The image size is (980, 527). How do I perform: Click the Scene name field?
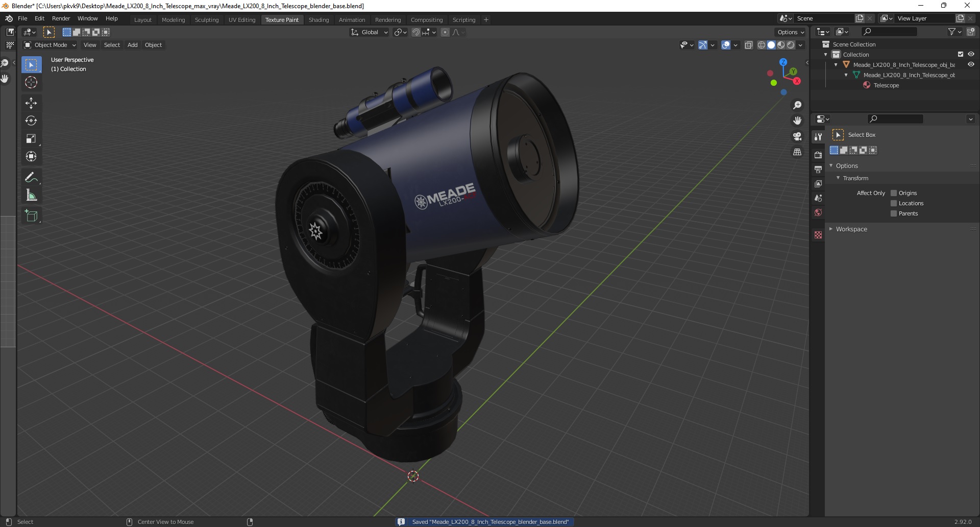click(824, 18)
